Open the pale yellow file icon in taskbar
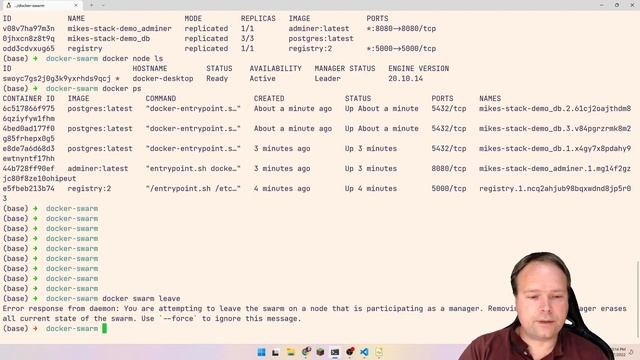 coord(379,352)
